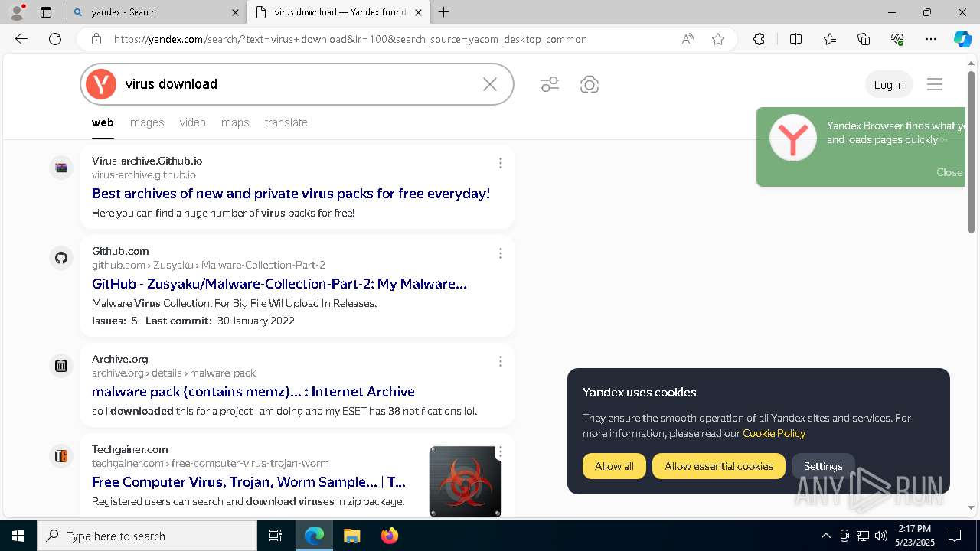Open the browser profile avatar

point(16,12)
